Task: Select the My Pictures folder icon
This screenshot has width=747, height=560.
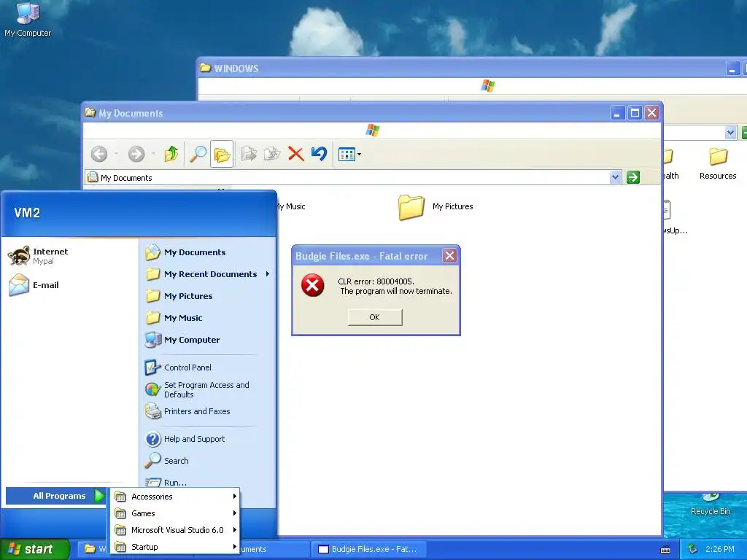Action: [411, 207]
